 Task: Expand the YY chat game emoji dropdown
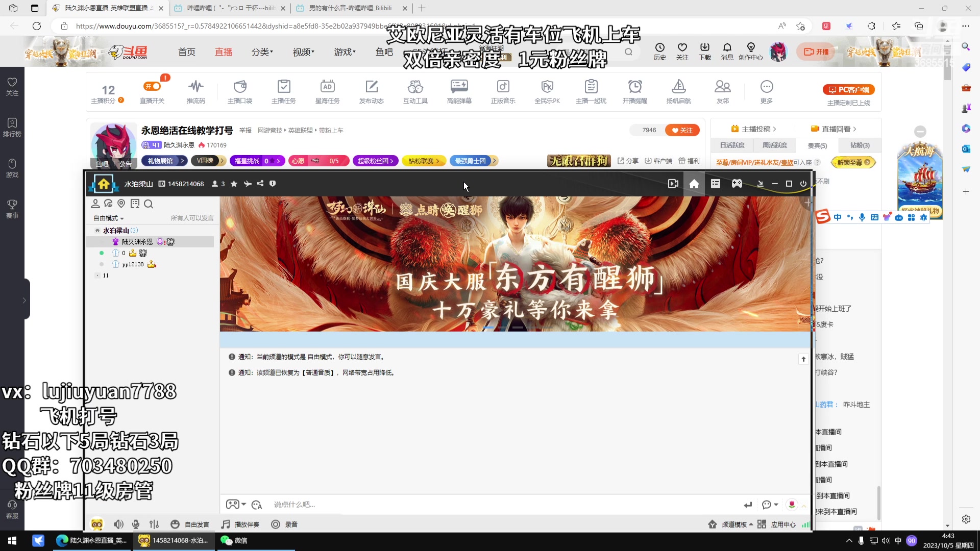point(236,505)
